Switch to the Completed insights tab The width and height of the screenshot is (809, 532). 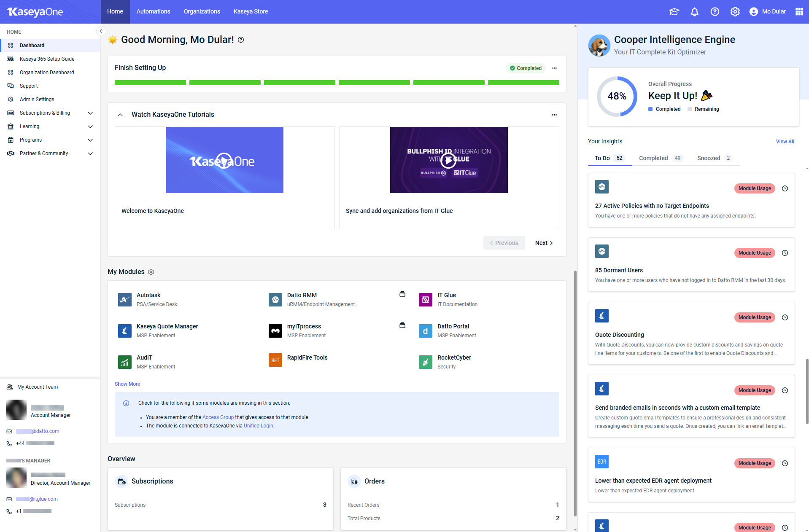(x=659, y=158)
